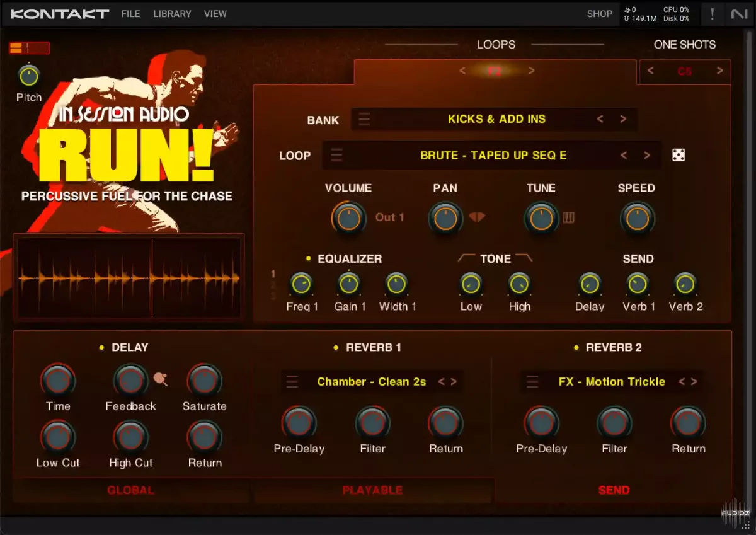This screenshot has width=756, height=535.
Task: Open the Kicks & Add Ins bank dropdown
Action: point(496,119)
